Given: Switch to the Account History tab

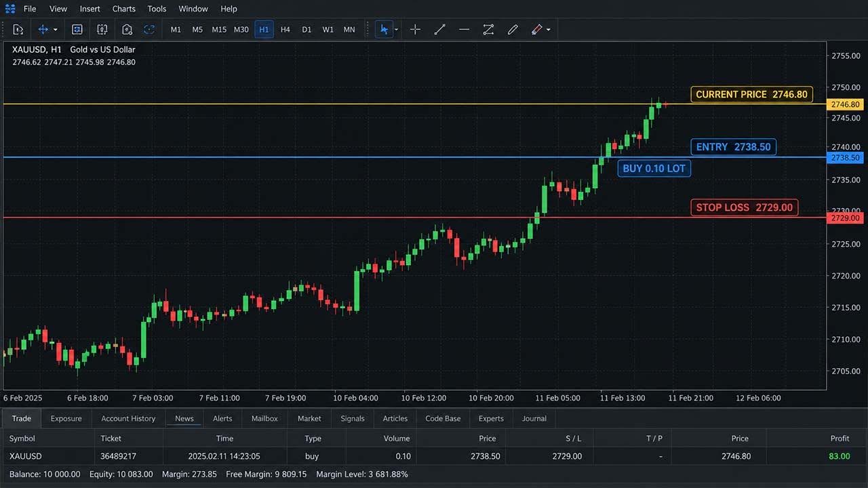Looking at the screenshot, I should point(128,418).
